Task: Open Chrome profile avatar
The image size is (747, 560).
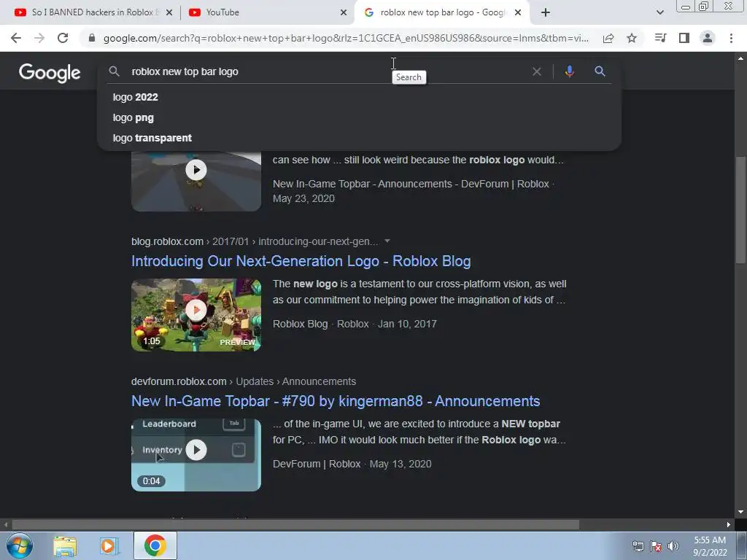Action: 708,38
